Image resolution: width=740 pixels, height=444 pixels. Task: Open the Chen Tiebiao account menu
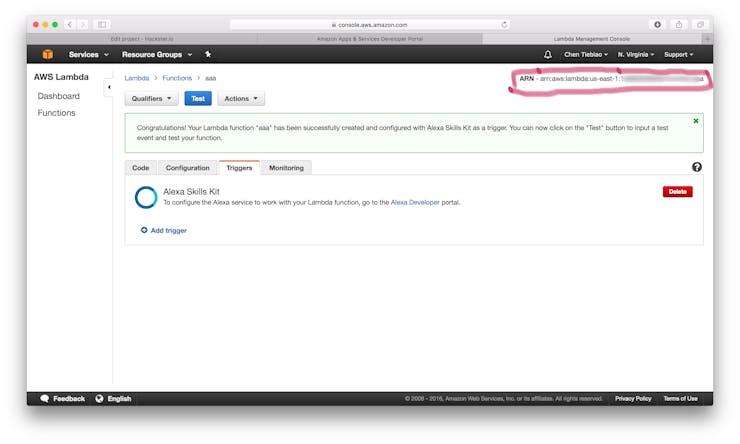586,55
